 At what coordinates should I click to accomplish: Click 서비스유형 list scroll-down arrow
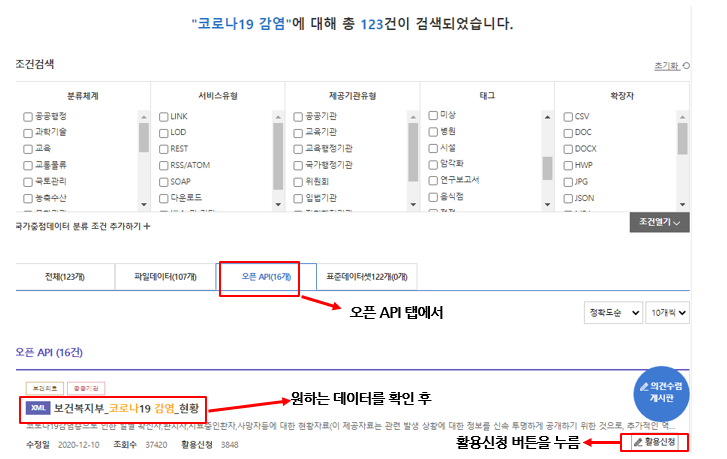pyautogui.click(x=278, y=204)
